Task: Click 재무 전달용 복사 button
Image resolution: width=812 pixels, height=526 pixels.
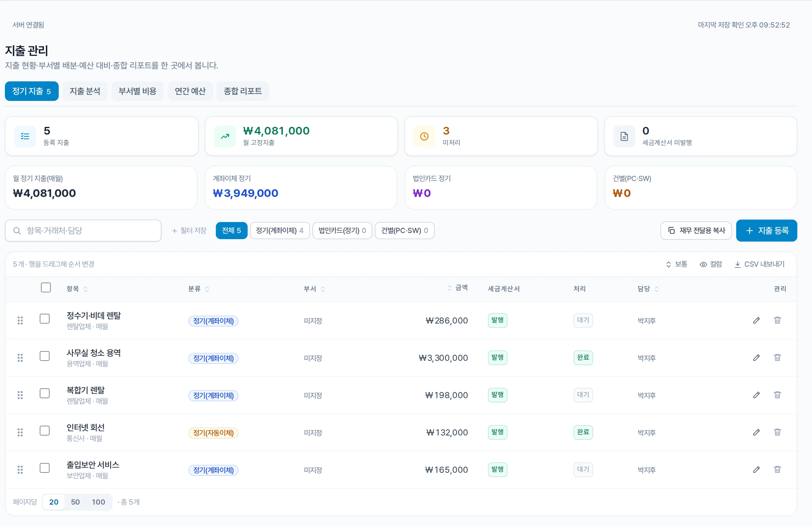Action: (x=696, y=230)
